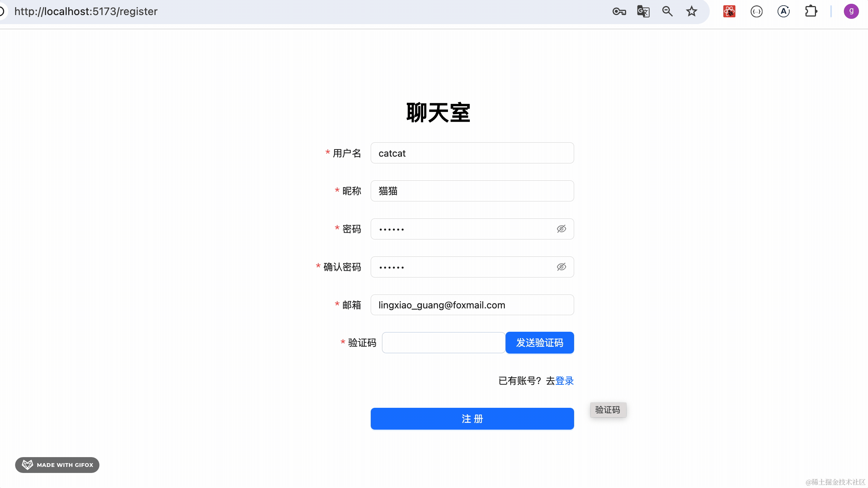Submit the form with 注册 button
The height and width of the screenshot is (488, 868).
472,419
